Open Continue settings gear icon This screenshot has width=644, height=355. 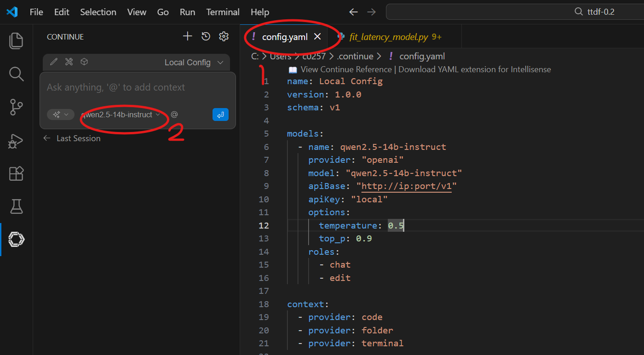pos(224,36)
